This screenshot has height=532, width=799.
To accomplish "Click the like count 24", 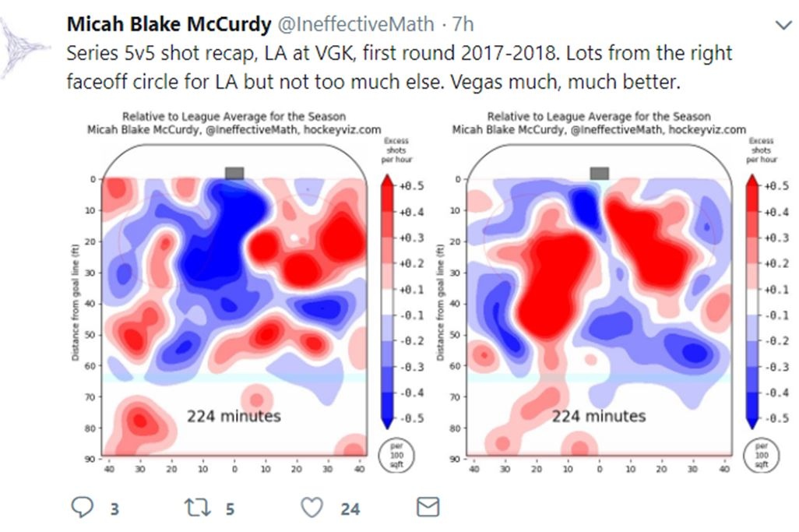I will click(350, 509).
